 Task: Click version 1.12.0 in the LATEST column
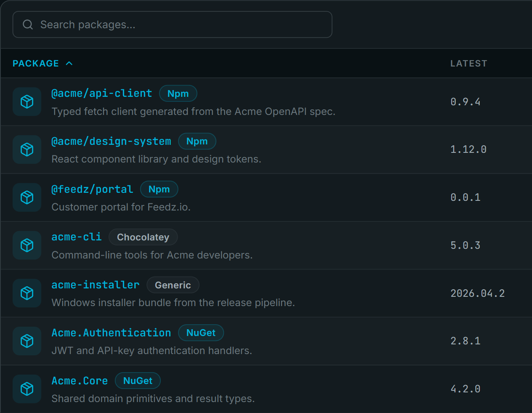(468, 149)
